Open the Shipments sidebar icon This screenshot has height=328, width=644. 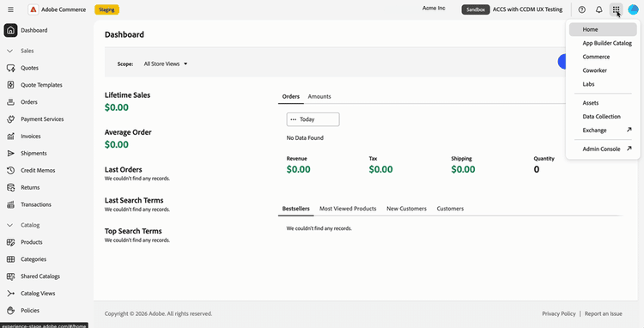[11, 153]
